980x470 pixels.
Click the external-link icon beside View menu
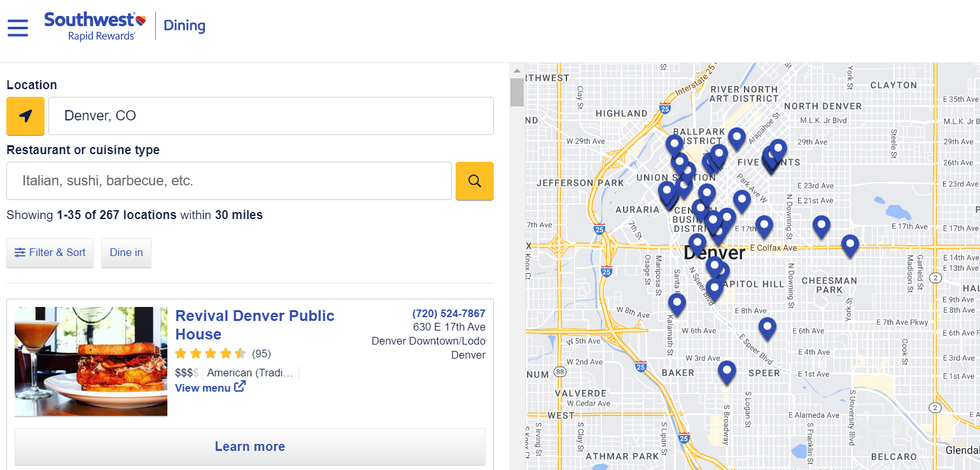239,385
